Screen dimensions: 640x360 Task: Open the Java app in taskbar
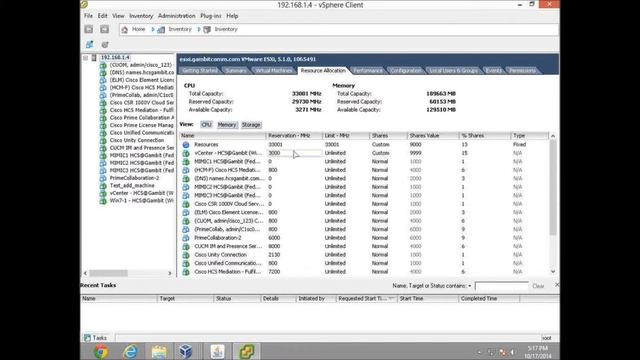(x=217, y=351)
